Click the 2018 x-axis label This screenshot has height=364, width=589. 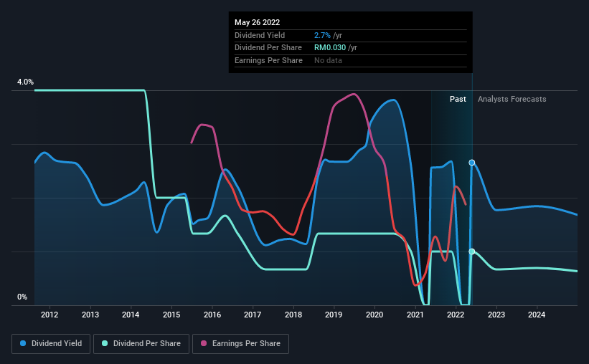[x=293, y=315]
